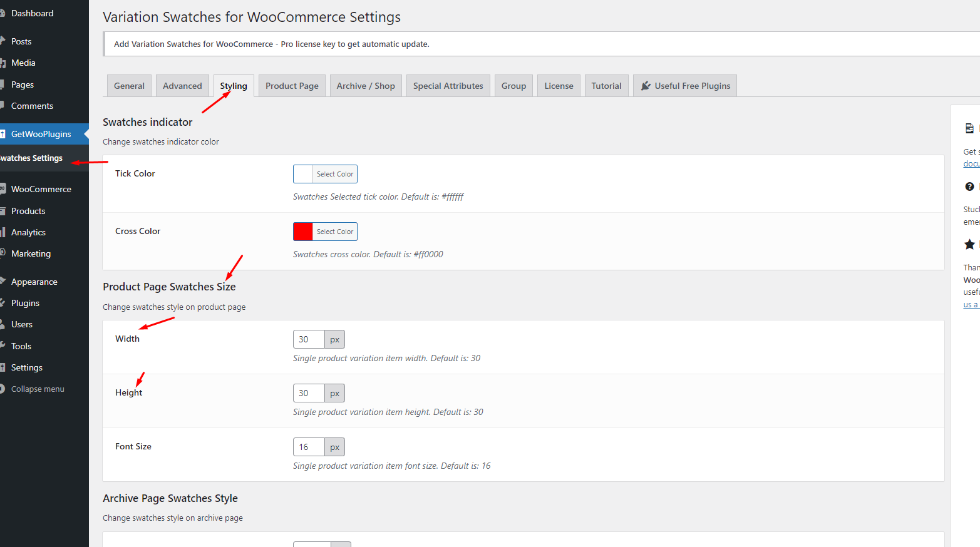Open the WordPress Settings menu
Image resolution: width=980 pixels, height=547 pixels.
pos(27,367)
